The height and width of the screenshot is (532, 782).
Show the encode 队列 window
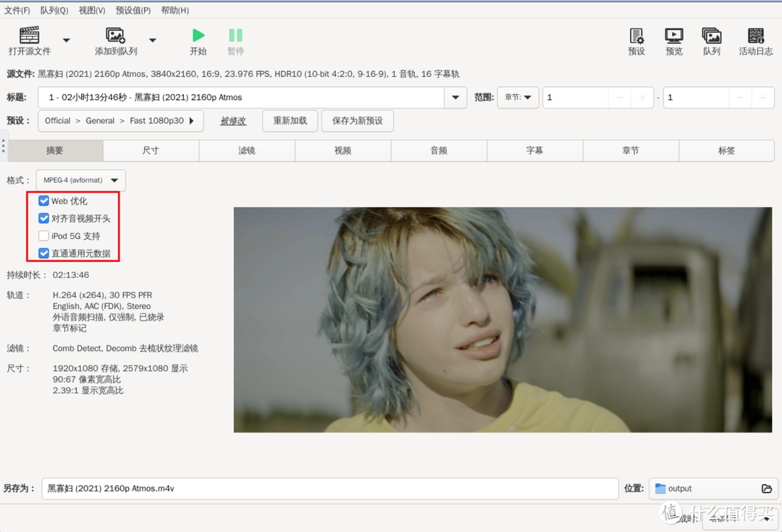tap(711, 41)
